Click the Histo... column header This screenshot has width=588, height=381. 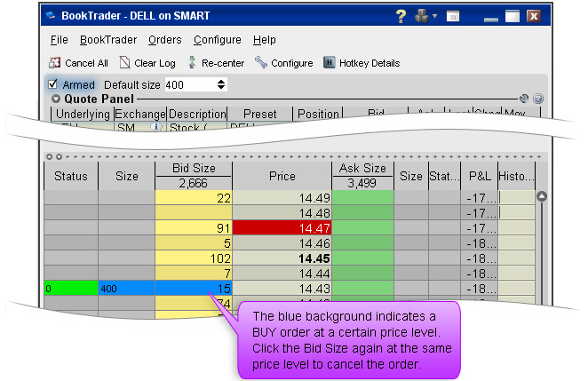coord(516,176)
